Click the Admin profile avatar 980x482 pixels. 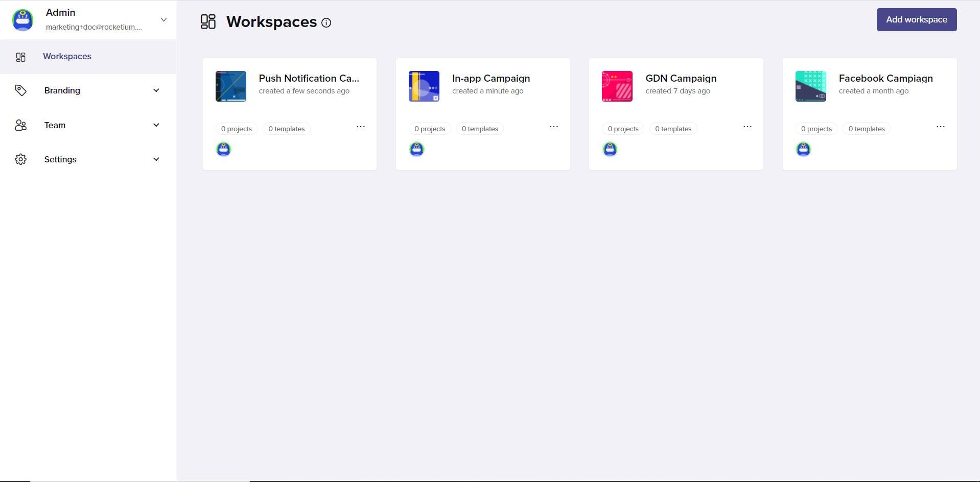pos(23,20)
